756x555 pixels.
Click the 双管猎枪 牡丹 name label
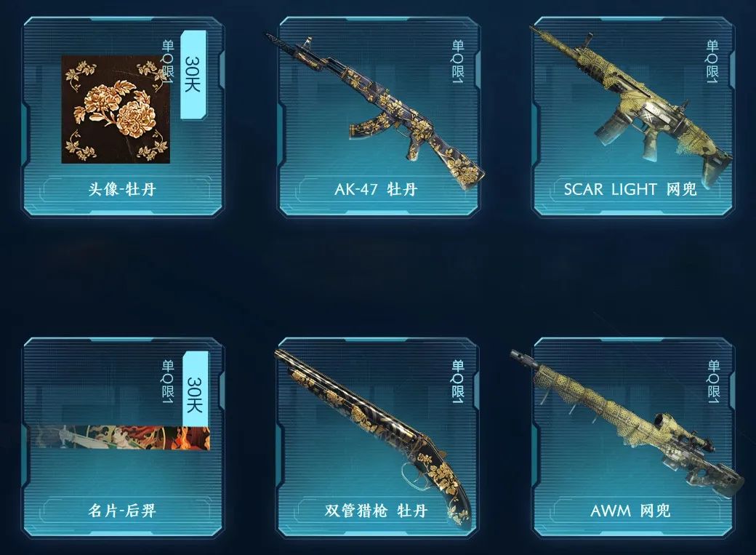point(376,510)
